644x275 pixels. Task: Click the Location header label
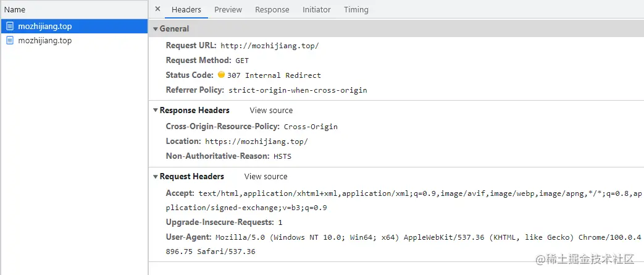183,141
